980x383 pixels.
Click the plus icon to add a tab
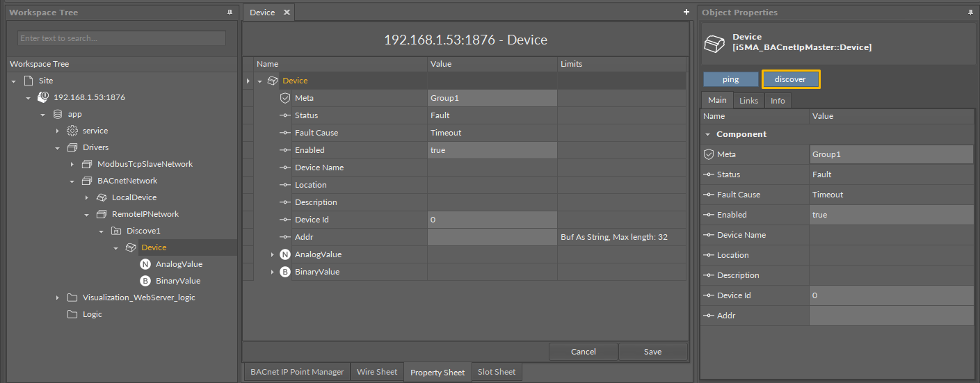tap(686, 13)
